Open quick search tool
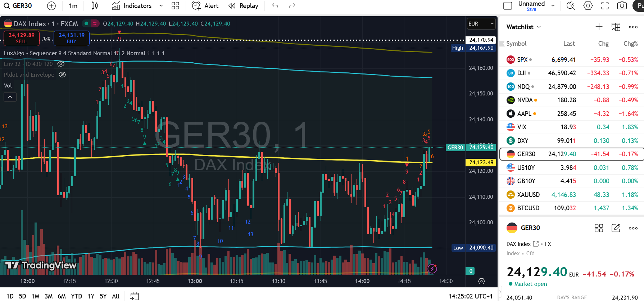 (571, 6)
